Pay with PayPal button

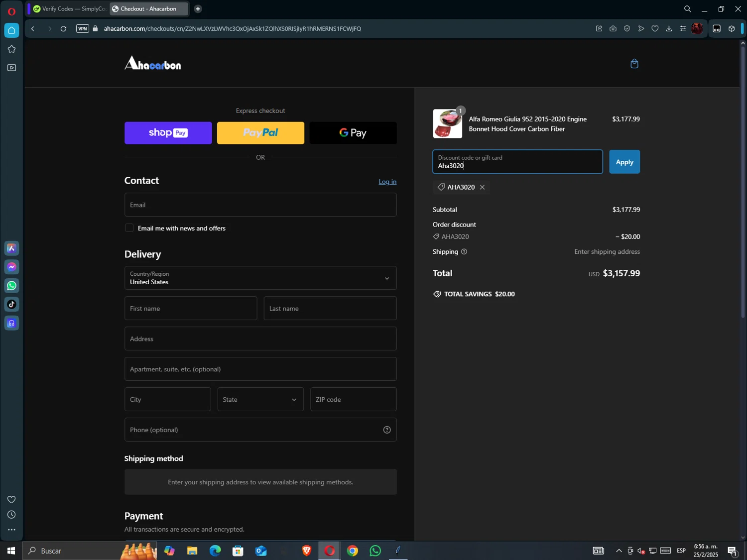click(260, 133)
